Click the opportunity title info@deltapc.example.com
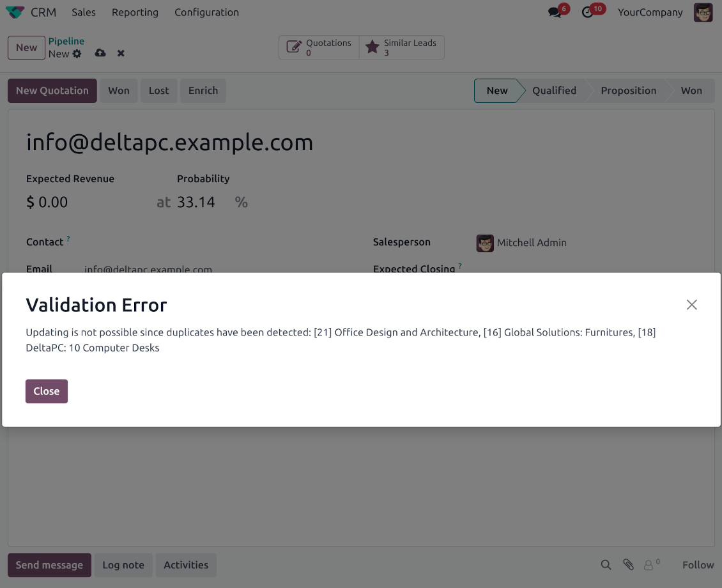The height and width of the screenshot is (588, 722). [169, 143]
